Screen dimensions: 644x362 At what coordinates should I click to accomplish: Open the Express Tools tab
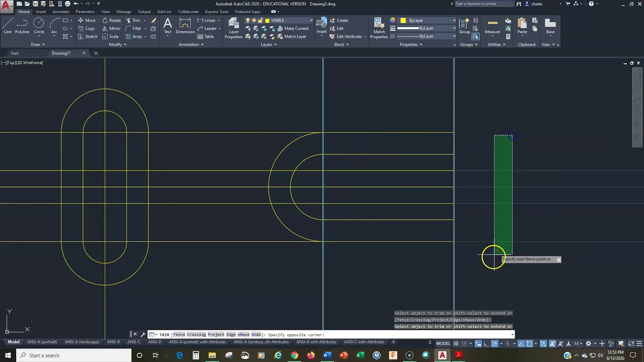coord(217,12)
